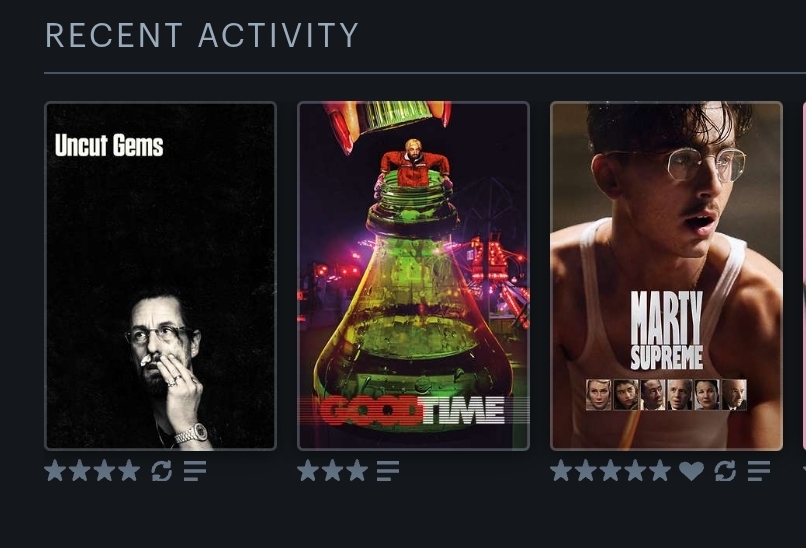The image size is (806, 548).
Task: Open the review icon under Uncut Gems
Action: (x=195, y=471)
